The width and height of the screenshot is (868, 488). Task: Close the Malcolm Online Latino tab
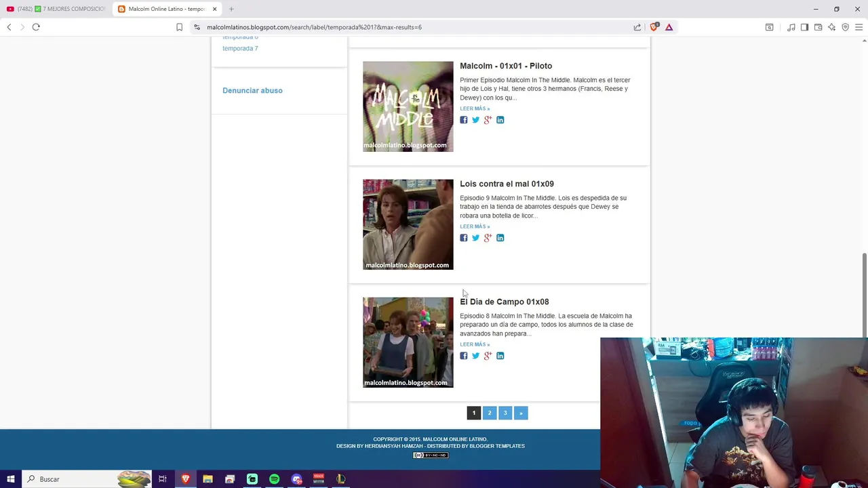coord(214,9)
